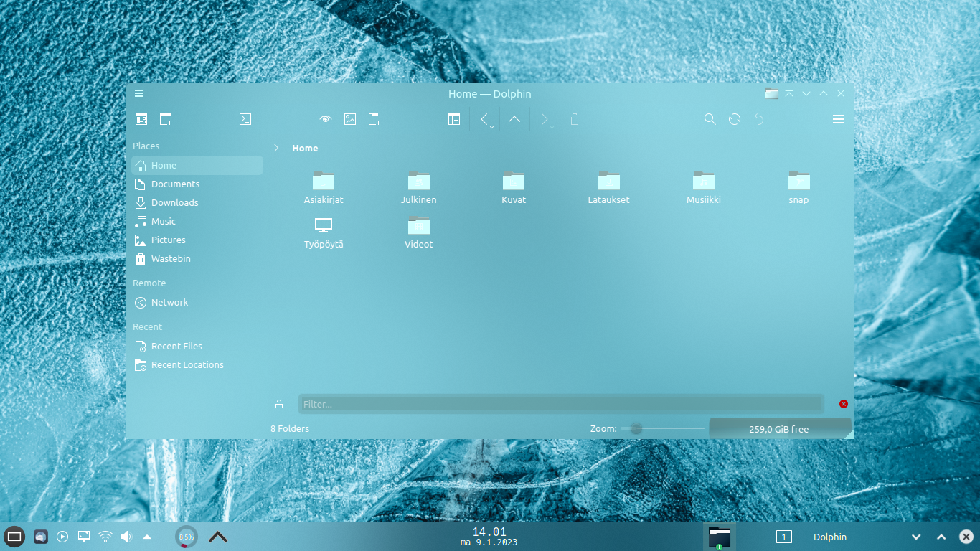Open Network under Remote
Screen dimensions: 980x551
click(197, 302)
